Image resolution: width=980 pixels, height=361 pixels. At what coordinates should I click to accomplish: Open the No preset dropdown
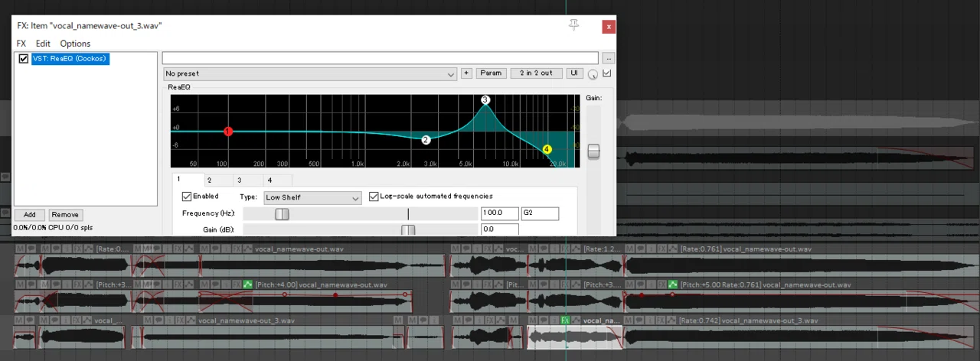pos(310,73)
